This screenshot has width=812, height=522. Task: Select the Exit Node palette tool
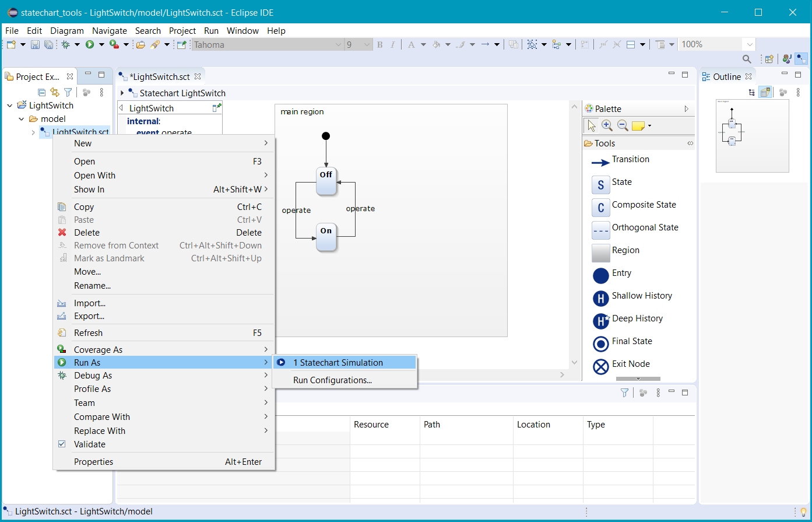tap(621, 366)
